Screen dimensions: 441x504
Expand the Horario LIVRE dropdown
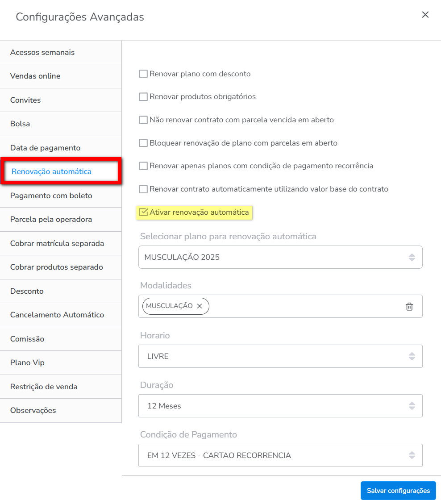click(280, 356)
